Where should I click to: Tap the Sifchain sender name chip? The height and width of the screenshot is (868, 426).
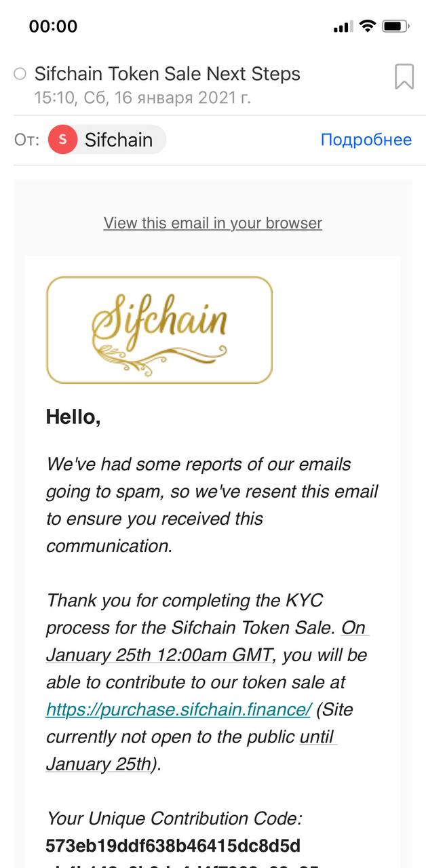click(x=107, y=140)
